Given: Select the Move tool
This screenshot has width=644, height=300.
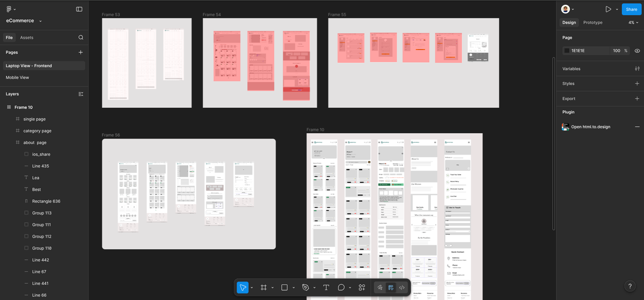Looking at the screenshot, I should pyautogui.click(x=243, y=288).
